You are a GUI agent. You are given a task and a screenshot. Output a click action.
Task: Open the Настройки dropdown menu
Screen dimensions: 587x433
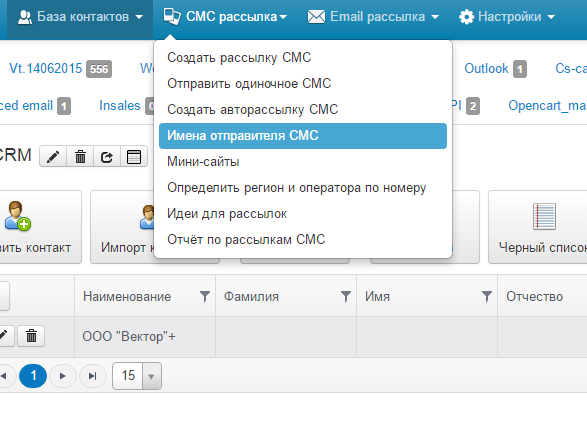pyautogui.click(x=507, y=17)
